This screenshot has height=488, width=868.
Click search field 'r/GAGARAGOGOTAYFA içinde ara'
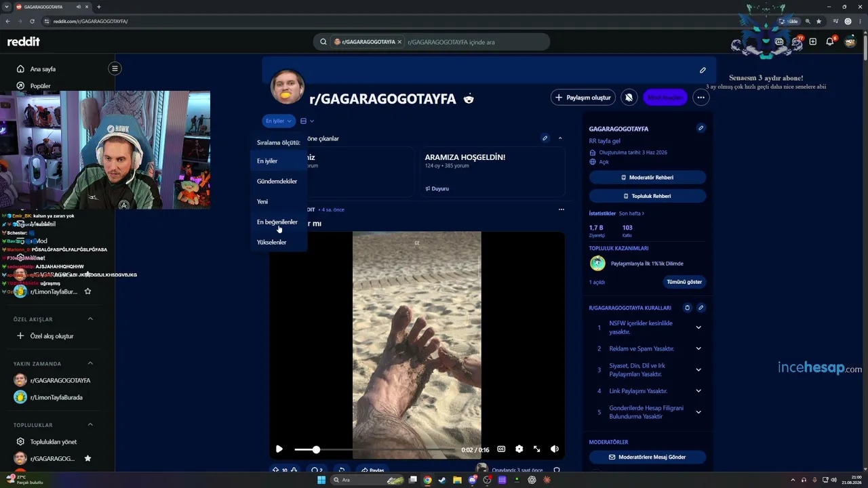tap(475, 42)
